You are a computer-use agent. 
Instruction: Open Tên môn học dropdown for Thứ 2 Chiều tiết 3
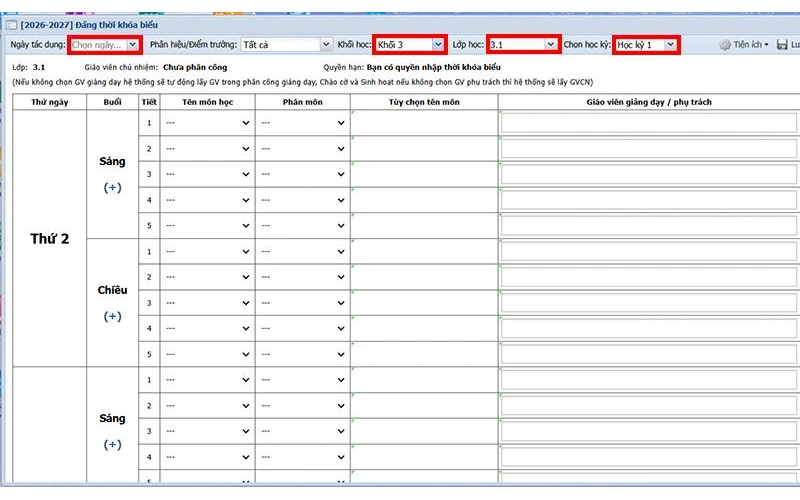[207, 303]
